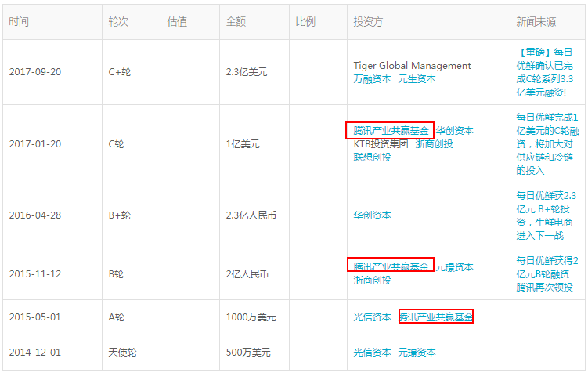
Task: Click 华创资本 in the C轮 row
Action: 454,131
